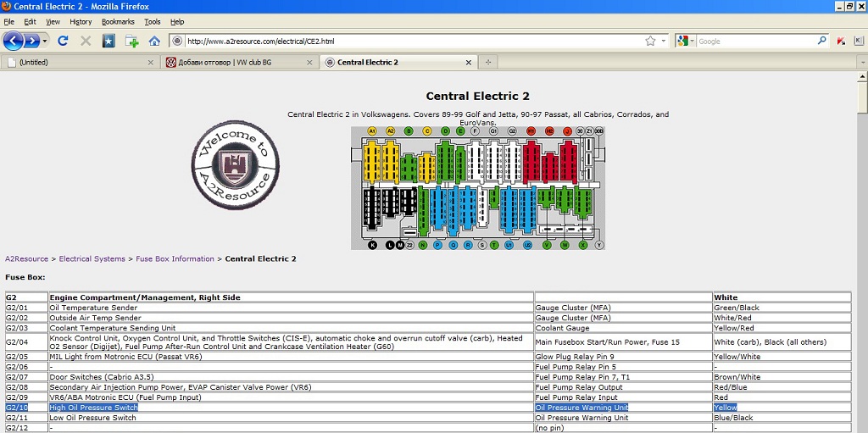
Task: Click the red Kaspersky toolbar icon
Action: 842,41
